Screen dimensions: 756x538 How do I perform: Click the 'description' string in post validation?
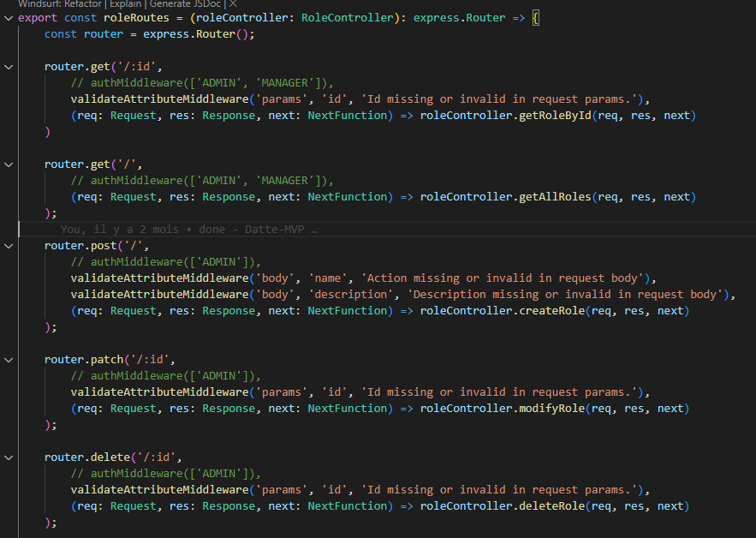point(352,295)
